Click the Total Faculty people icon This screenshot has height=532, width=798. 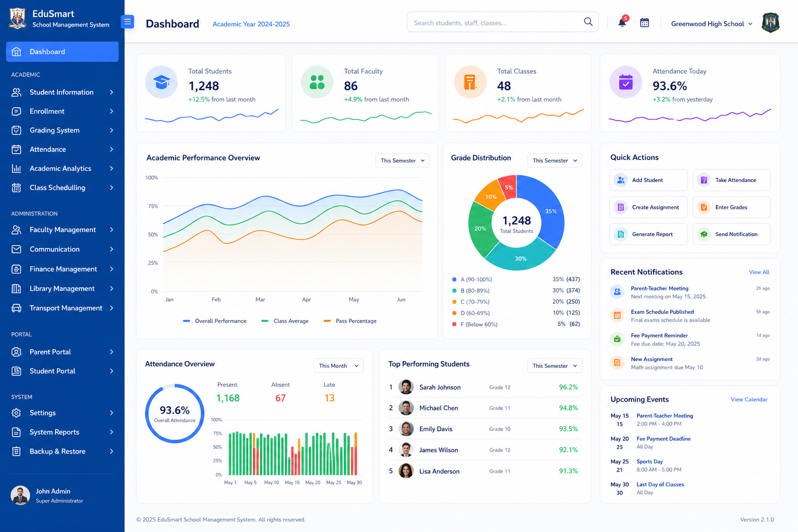pos(317,82)
